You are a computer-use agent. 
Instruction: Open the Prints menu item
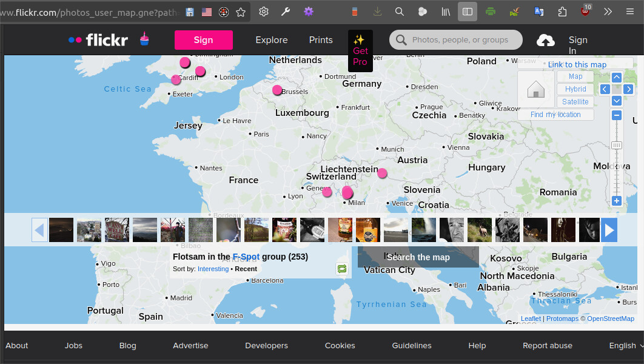tap(321, 40)
